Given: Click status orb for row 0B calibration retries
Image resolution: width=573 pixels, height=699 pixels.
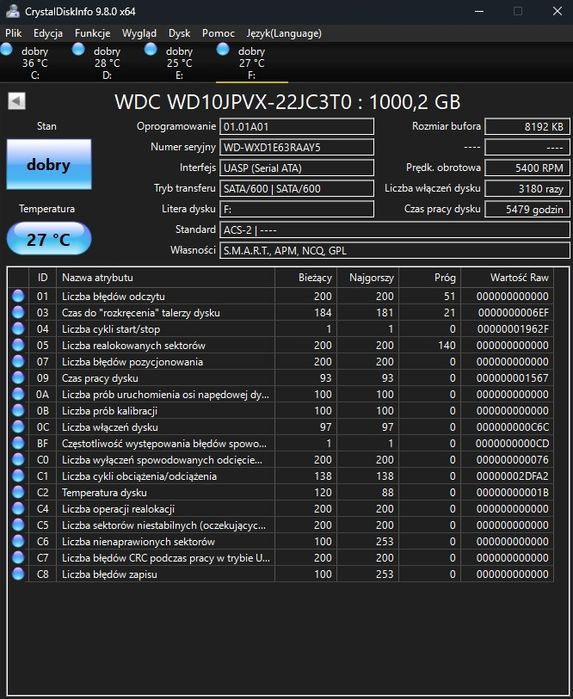Looking at the screenshot, I should coord(18,411).
